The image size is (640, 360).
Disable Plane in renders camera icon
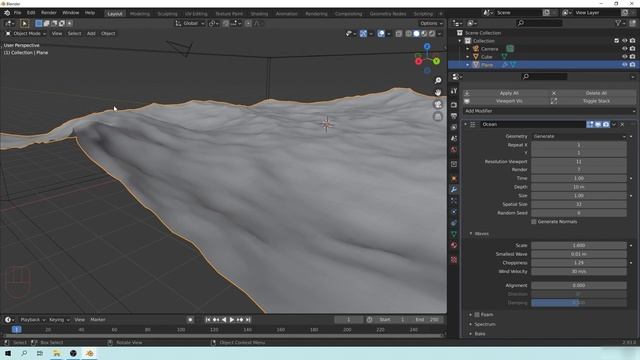(x=632, y=64)
